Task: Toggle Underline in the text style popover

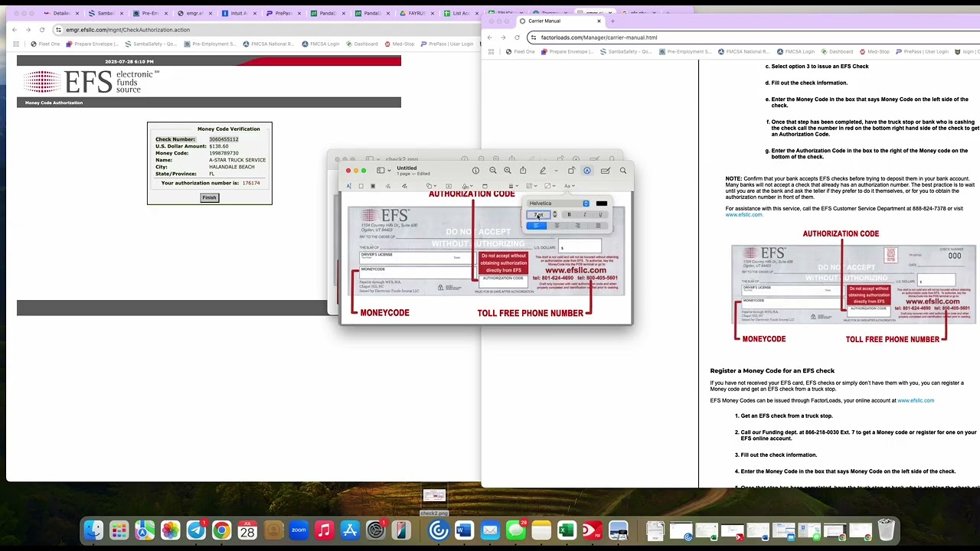Action: click(x=600, y=214)
